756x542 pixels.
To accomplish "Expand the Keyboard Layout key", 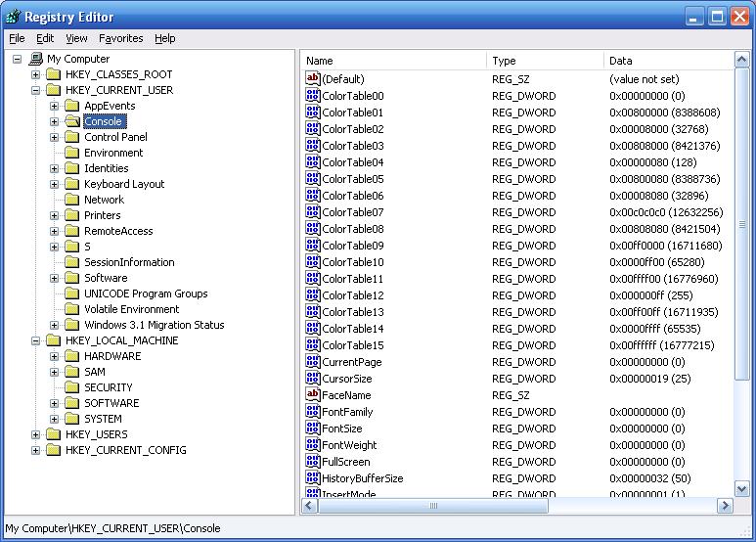I will pyautogui.click(x=55, y=184).
